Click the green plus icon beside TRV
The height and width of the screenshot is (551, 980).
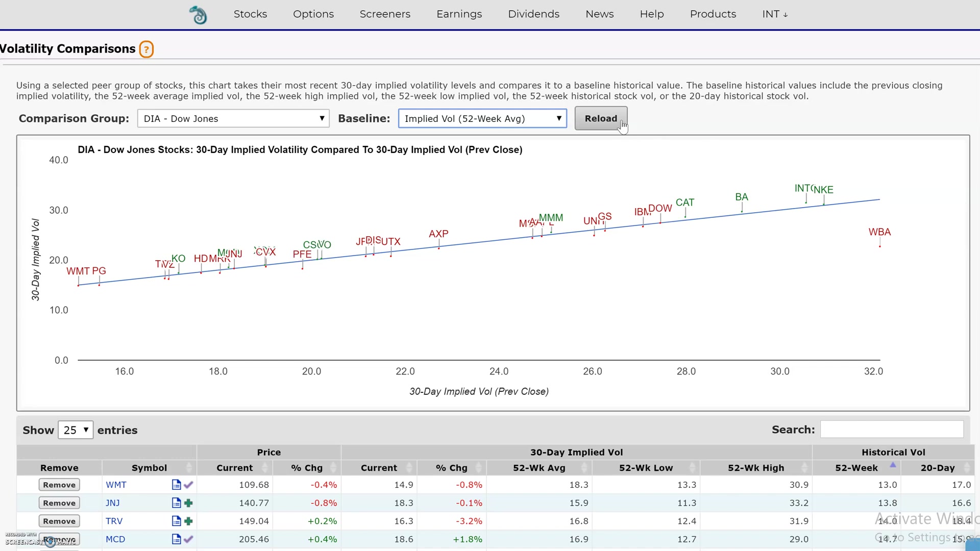(x=188, y=521)
